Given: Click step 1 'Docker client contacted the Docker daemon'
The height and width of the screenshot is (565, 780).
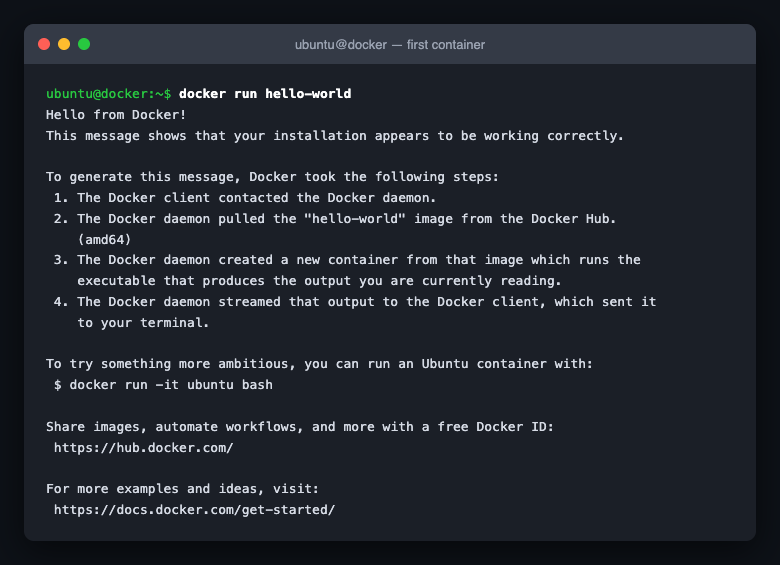Looking at the screenshot, I should (x=245, y=198).
